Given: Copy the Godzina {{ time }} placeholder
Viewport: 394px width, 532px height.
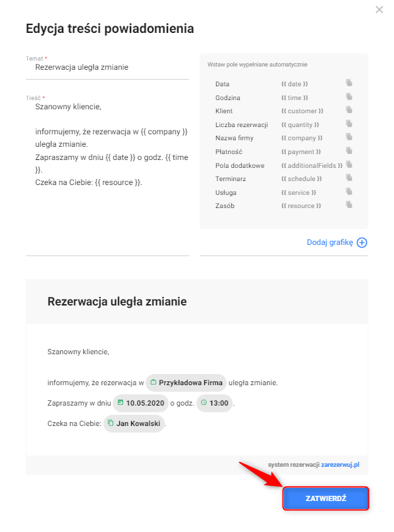Looking at the screenshot, I should [349, 97].
